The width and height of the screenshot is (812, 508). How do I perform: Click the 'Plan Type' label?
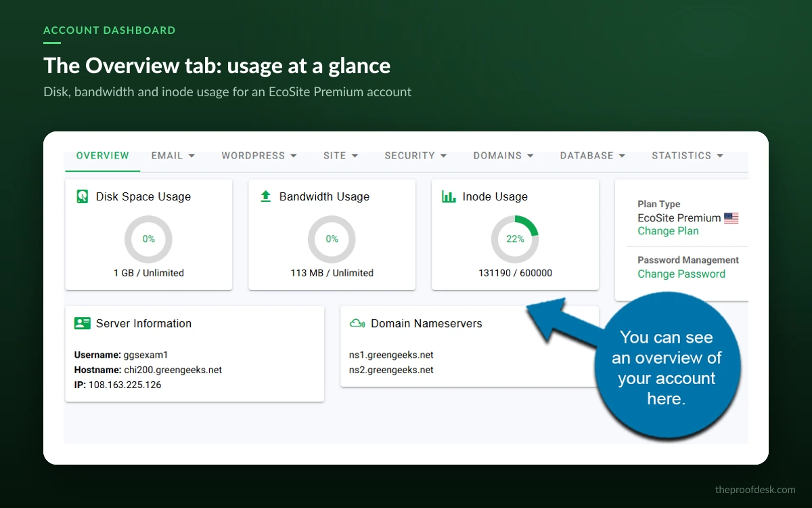[x=659, y=204]
